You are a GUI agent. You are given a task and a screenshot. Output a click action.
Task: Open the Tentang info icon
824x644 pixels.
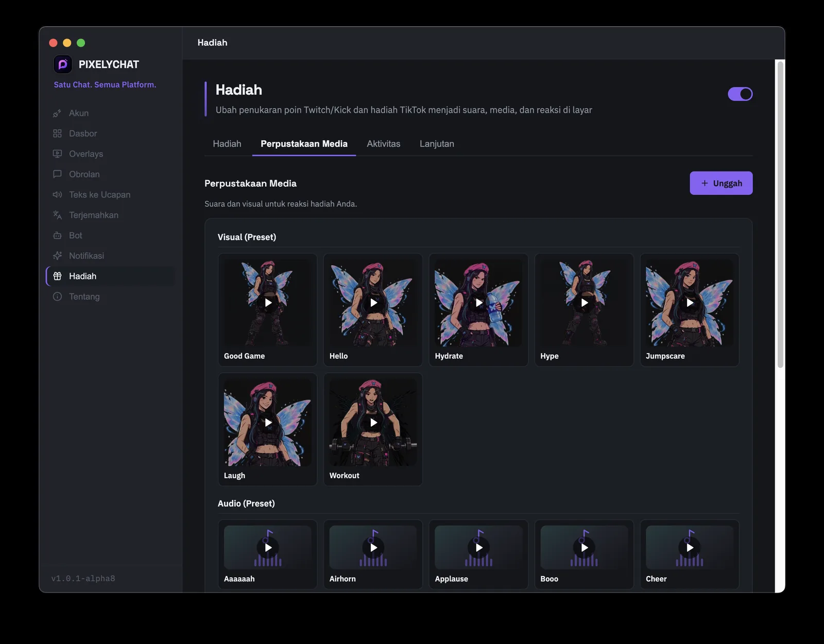click(x=57, y=297)
